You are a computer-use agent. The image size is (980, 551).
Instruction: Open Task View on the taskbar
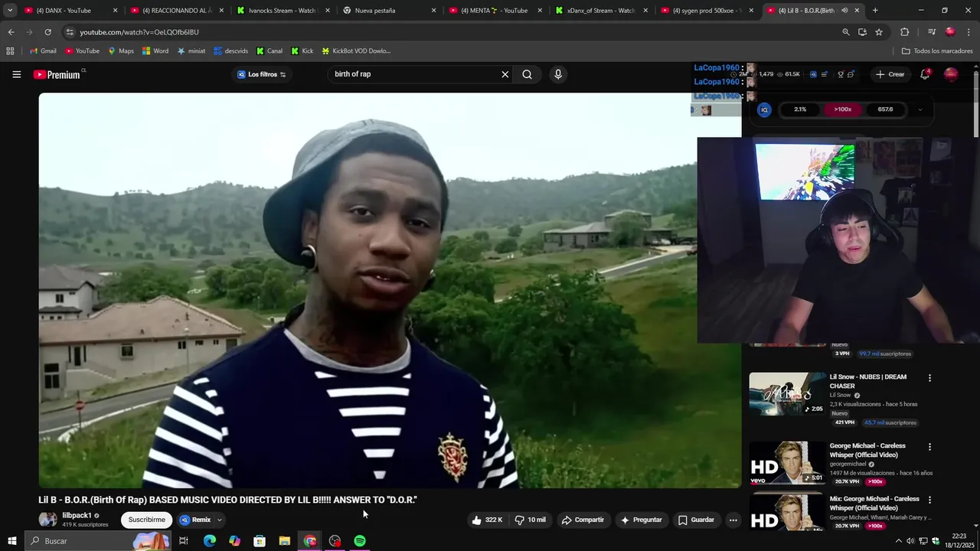[x=184, y=541]
